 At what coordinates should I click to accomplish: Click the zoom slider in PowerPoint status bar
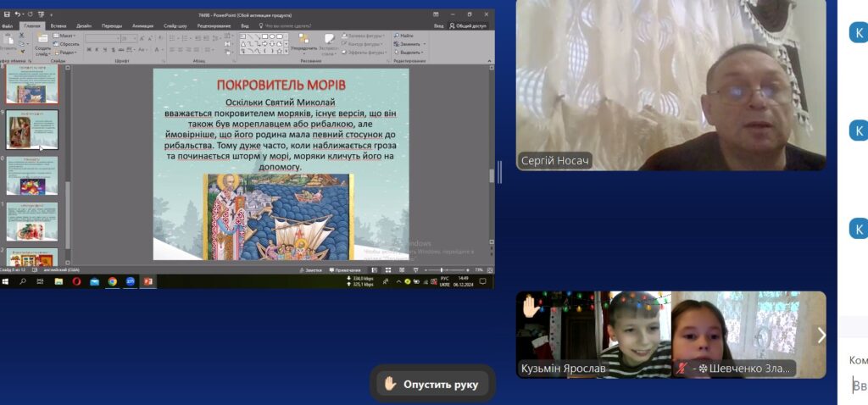coord(446,270)
